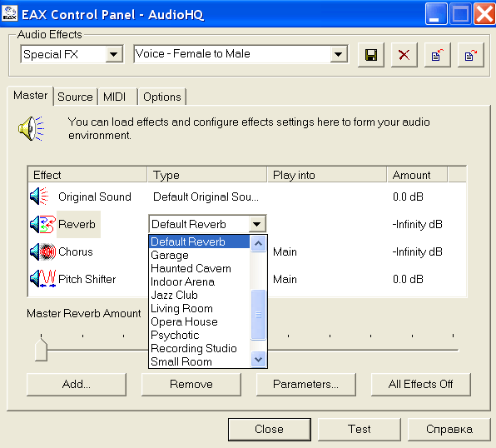Click the reverb list scroll down arrow
The width and height of the screenshot is (496, 448).
259,360
